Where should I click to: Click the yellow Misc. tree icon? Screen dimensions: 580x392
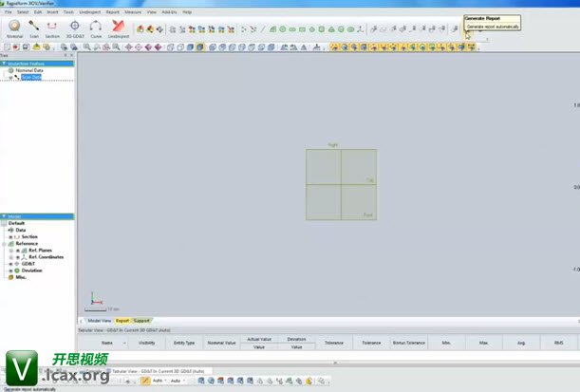[x=10, y=277]
